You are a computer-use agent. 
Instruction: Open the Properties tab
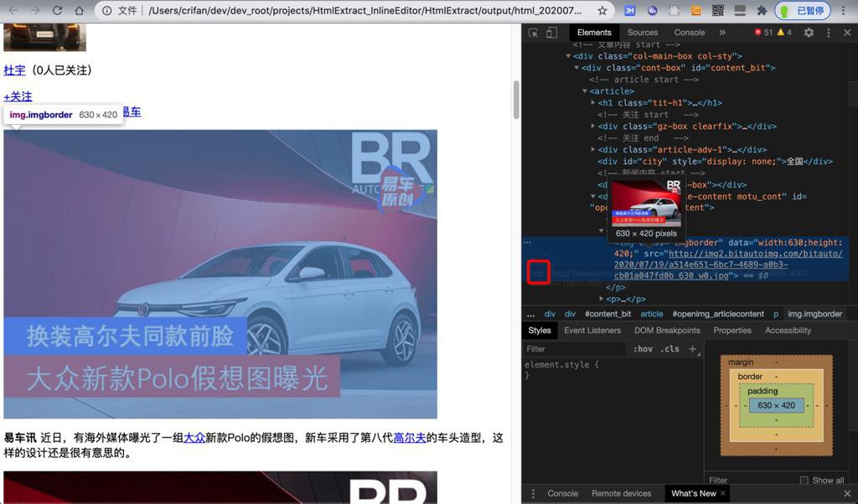(732, 330)
